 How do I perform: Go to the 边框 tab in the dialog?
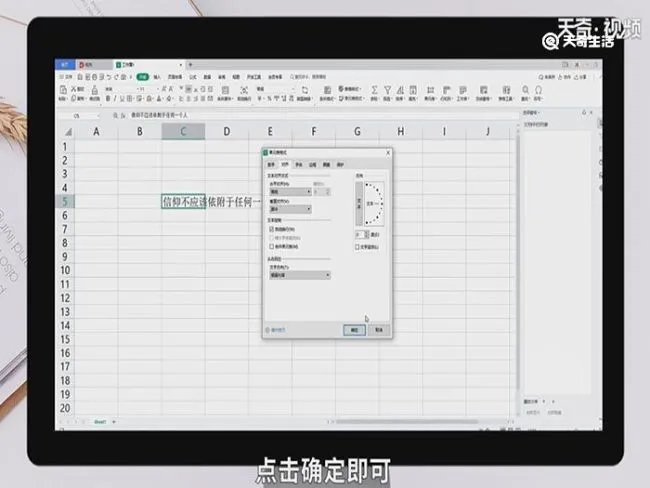coord(313,165)
